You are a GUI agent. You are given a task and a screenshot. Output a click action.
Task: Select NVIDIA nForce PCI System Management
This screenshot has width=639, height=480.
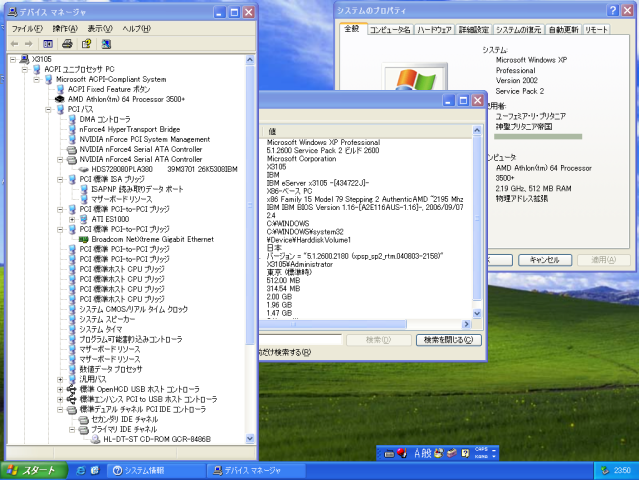tap(145, 139)
